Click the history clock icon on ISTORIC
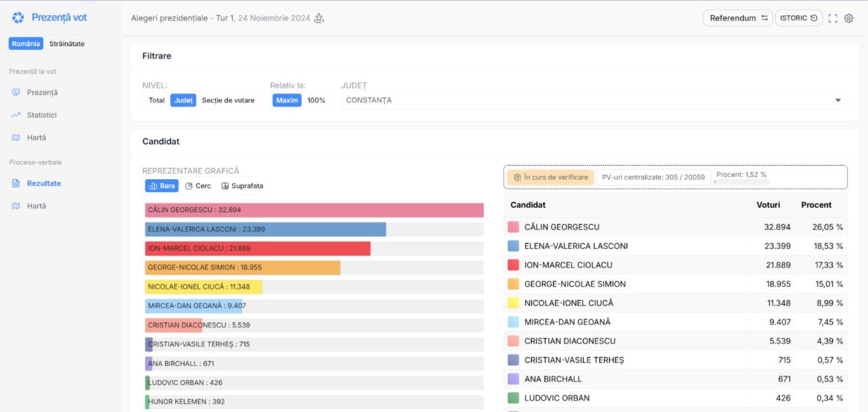 [814, 18]
